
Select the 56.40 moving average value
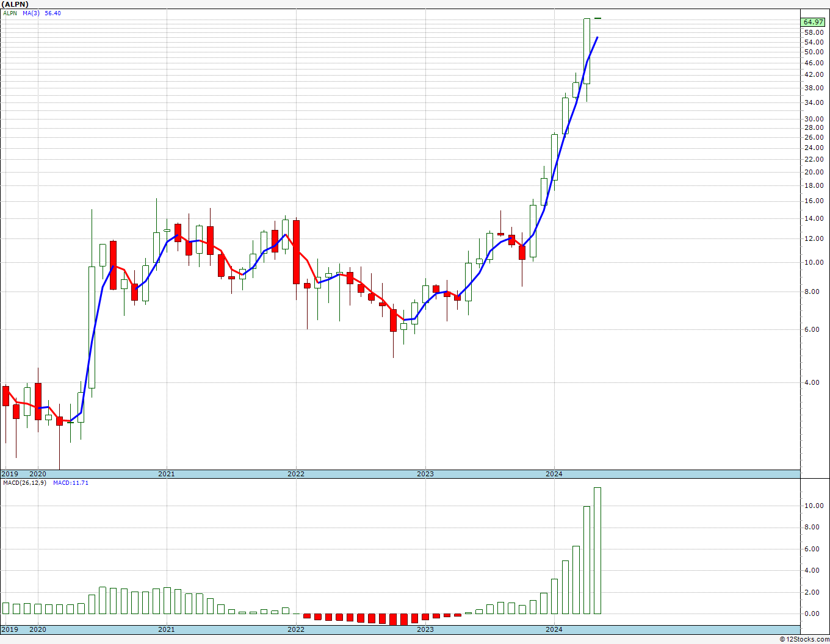[x=52, y=13]
